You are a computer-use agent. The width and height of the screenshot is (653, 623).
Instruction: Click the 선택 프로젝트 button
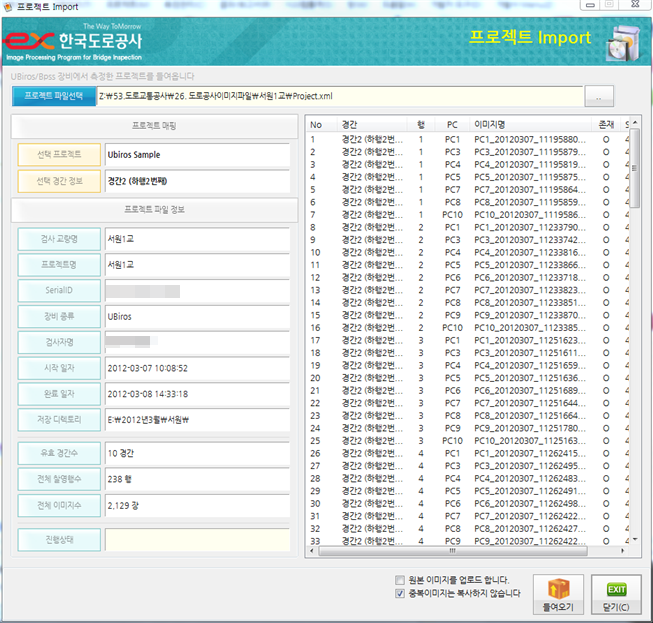click(59, 155)
